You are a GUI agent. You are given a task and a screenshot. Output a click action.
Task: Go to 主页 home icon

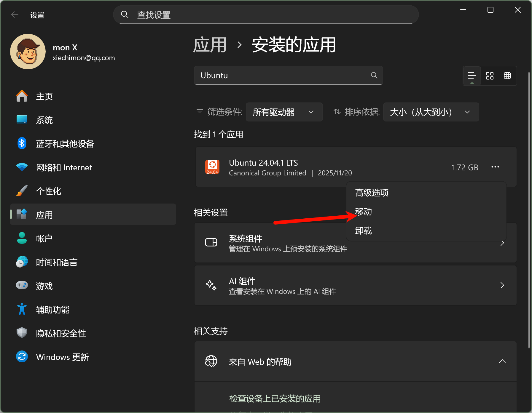[22, 96]
